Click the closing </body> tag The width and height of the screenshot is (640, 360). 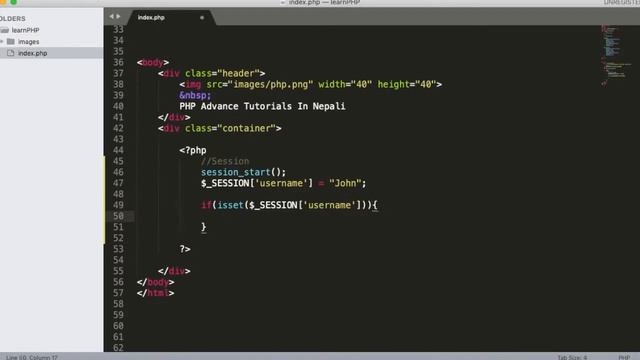pyautogui.click(x=156, y=282)
